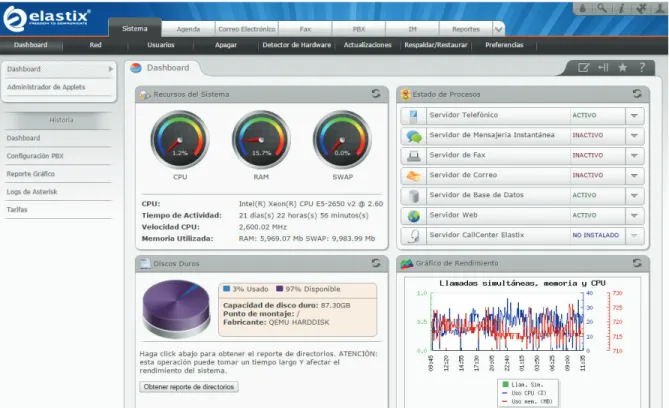Open Servidor Web dropdown arrow
Screen dimensions: 669x408
point(634,216)
